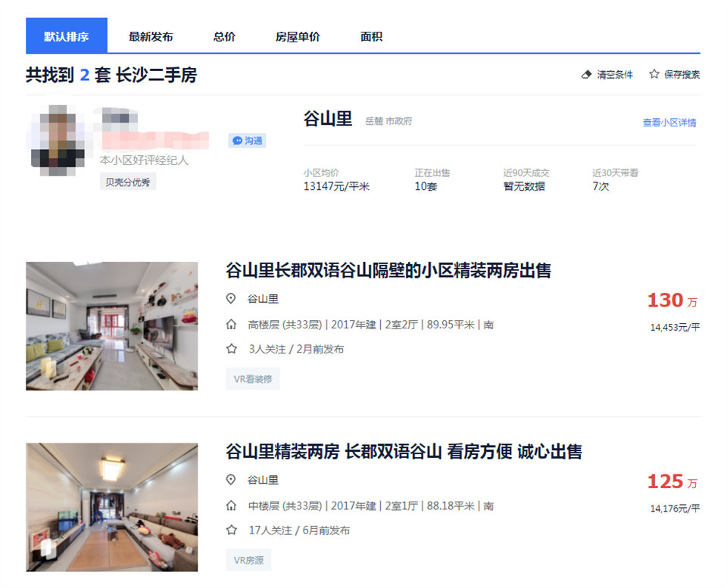Sort listings by 总价
This screenshot has height=588, width=727.
coord(224,36)
